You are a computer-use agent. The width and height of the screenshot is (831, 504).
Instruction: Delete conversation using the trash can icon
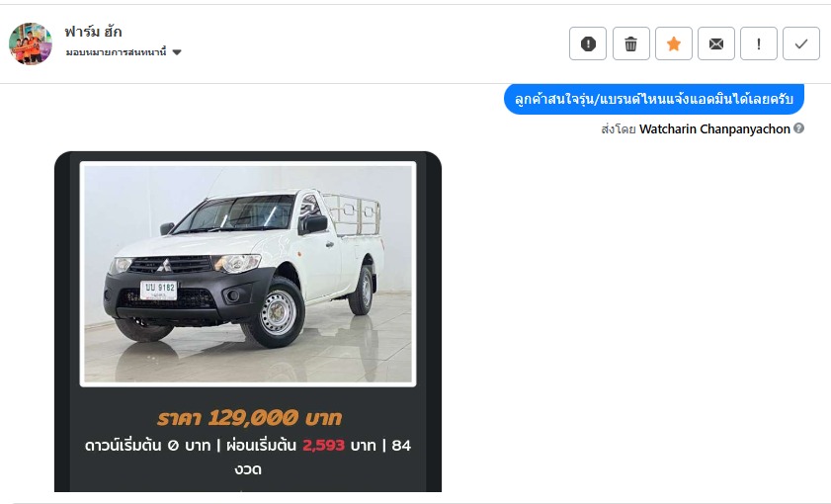tap(630, 43)
